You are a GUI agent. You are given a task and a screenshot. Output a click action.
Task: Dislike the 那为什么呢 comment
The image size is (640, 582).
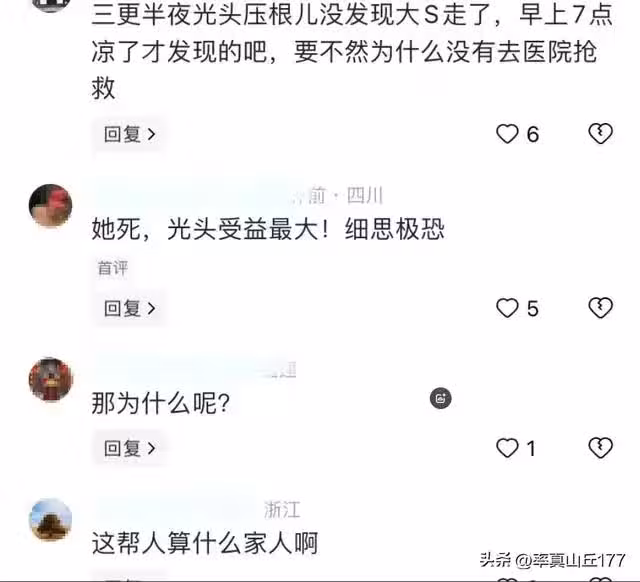point(600,448)
